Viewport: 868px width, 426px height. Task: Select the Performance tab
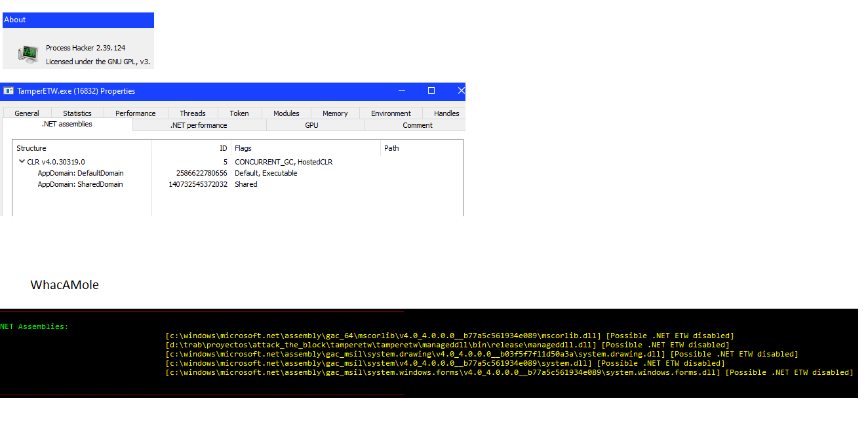pos(135,113)
